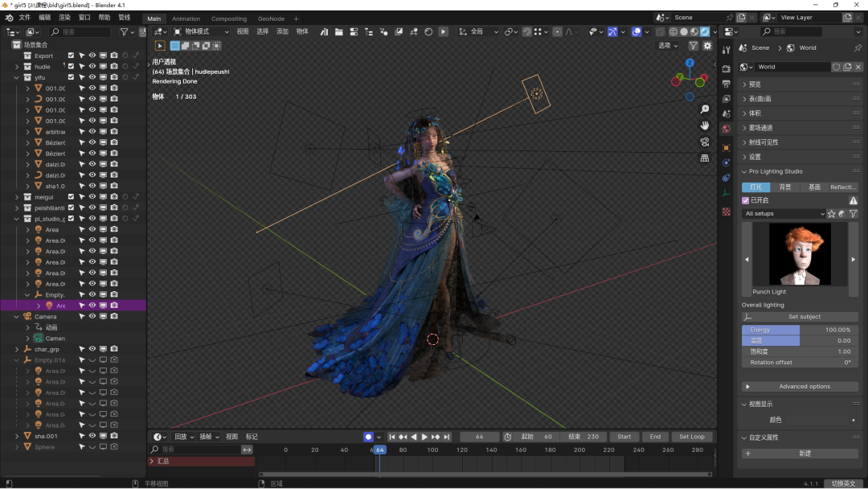The width and height of the screenshot is (868, 489).
Task: Switch to the Compositing workspace tab
Action: 229,18
